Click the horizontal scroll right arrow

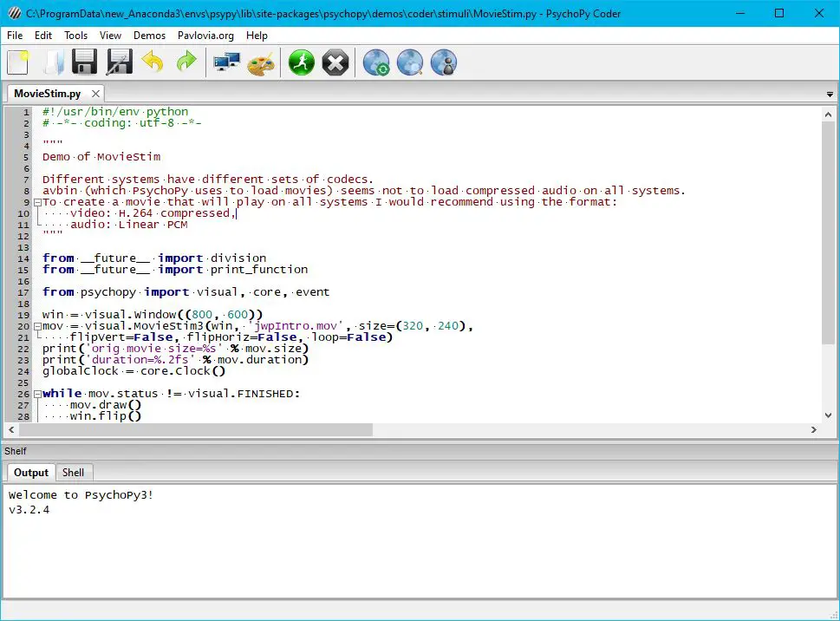814,429
